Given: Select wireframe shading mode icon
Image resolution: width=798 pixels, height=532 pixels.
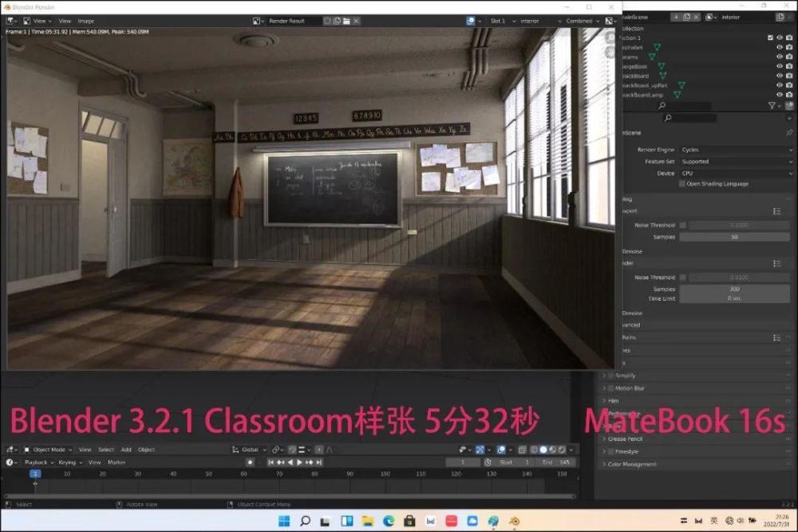Looking at the screenshot, I should tap(534, 450).
